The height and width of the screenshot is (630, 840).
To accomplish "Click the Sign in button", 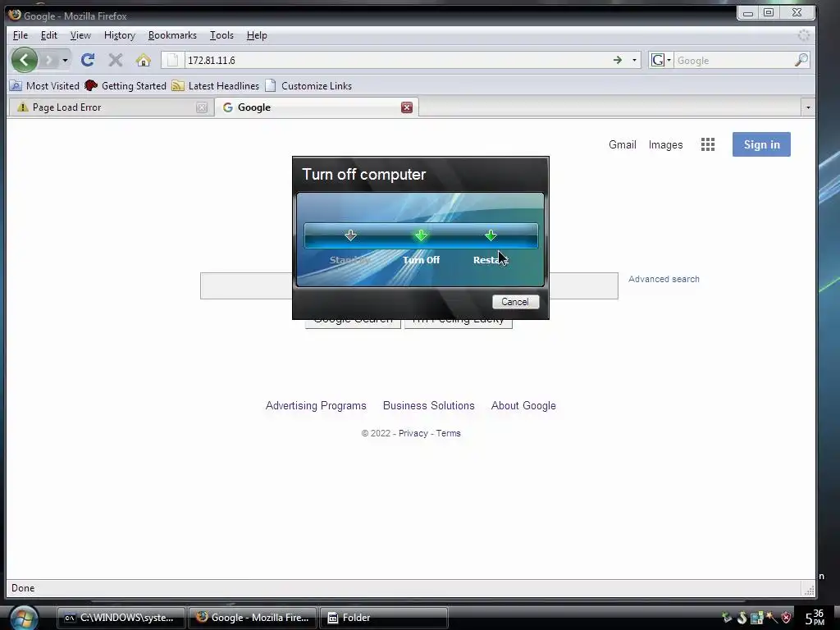I will (x=761, y=144).
